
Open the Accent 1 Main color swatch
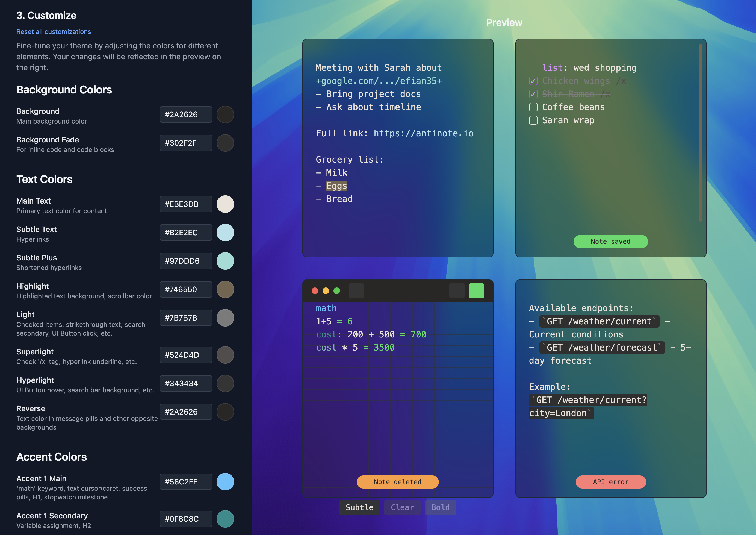[225, 482]
